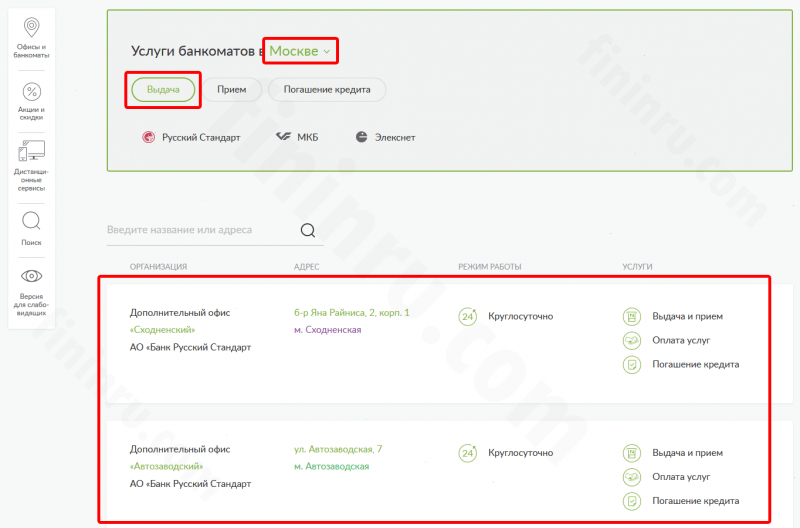Click the Элекснет logo icon

361,137
